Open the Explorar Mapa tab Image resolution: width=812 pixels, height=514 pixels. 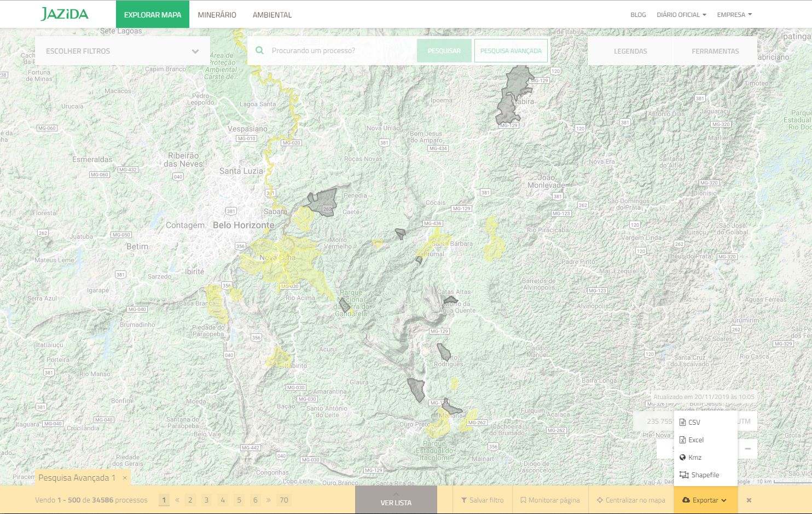[153, 15]
